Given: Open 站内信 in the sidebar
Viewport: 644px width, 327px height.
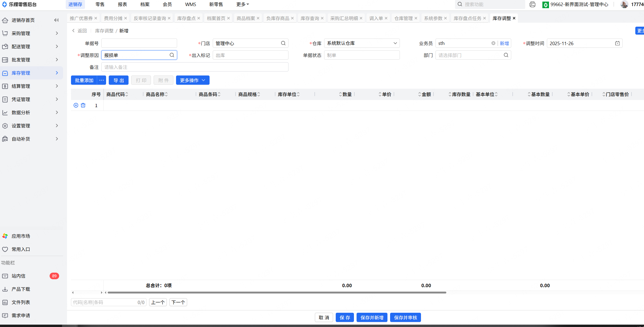Looking at the screenshot, I should (18, 276).
